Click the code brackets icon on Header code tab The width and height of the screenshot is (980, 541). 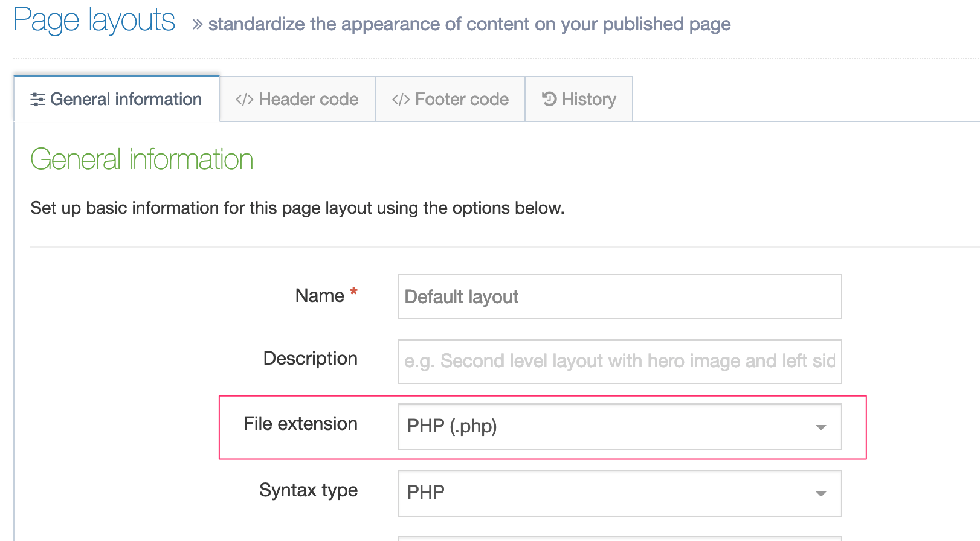pos(244,100)
